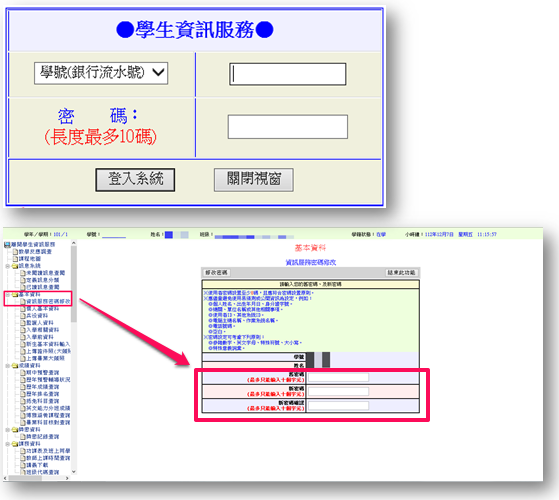
Task: Click the 修改密碼 button
Action: 216,273
